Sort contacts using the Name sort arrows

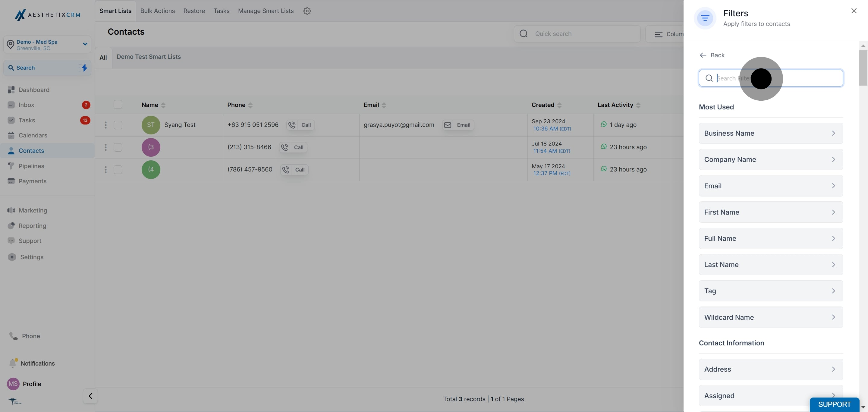163,105
